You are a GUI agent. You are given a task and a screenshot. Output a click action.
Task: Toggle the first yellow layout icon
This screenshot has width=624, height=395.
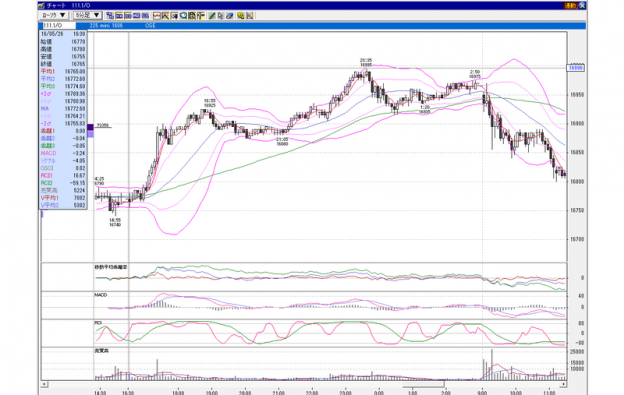pyautogui.click(x=119, y=16)
